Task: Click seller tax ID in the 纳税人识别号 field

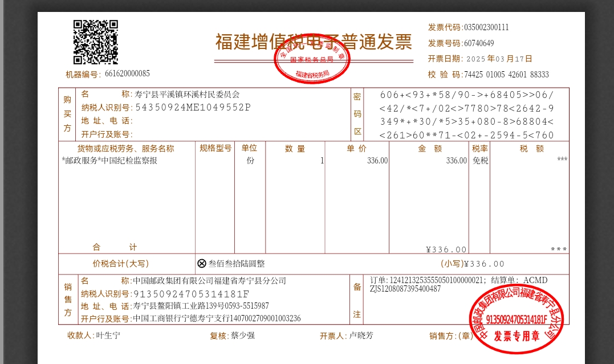Action: (191, 294)
